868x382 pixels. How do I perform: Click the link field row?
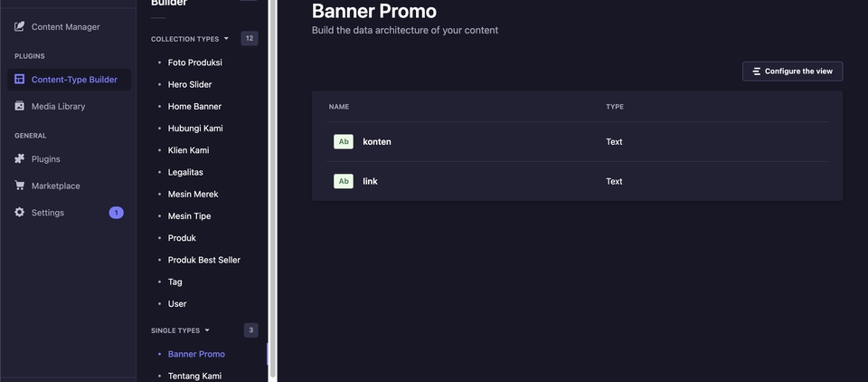(x=578, y=181)
